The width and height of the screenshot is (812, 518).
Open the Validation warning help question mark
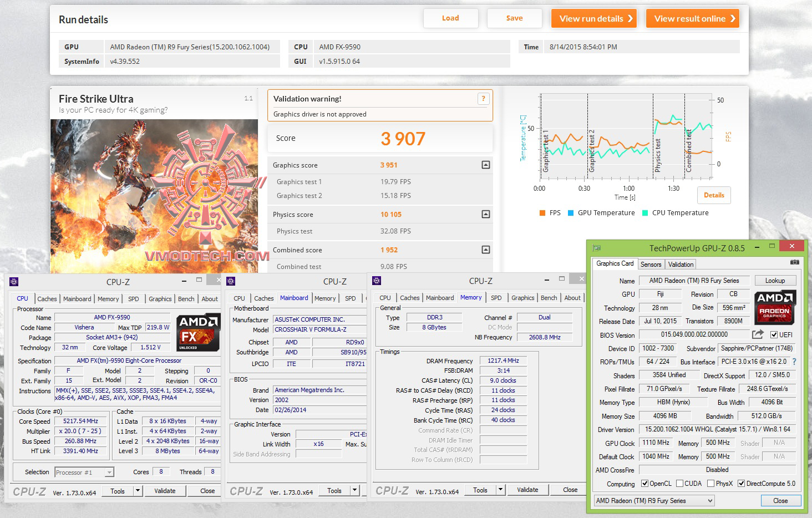482,99
